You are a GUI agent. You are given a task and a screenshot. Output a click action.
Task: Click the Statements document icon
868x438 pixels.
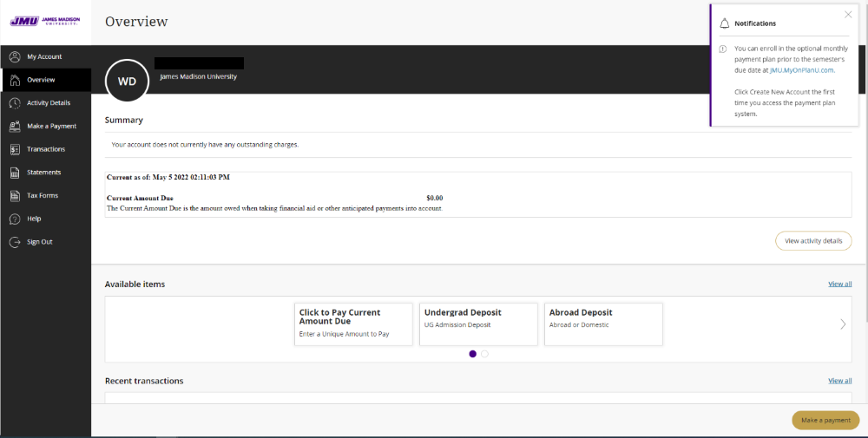tap(15, 173)
